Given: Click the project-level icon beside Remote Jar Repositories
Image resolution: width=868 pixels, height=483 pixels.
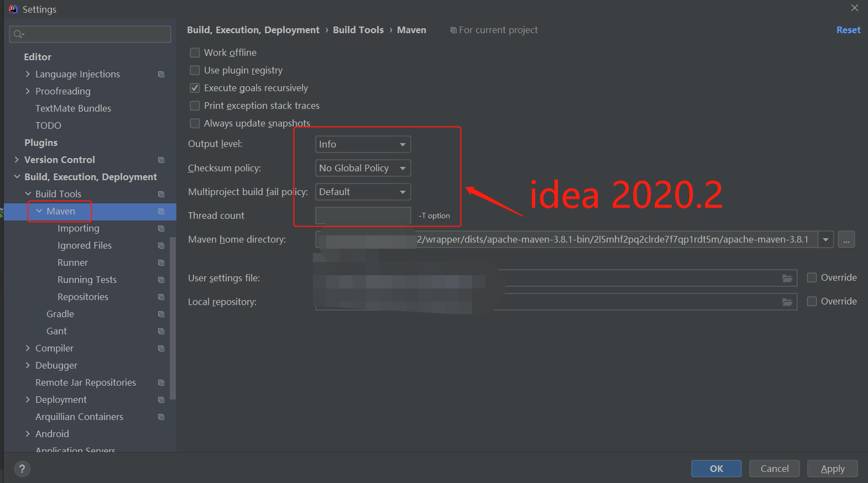Looking at the screenshot, I should tap(161, 382).
